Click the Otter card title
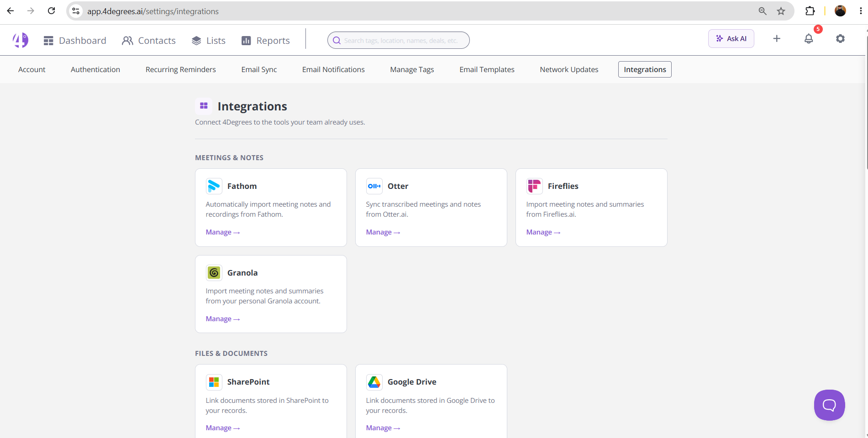868x438 pixels. point(398,186)
